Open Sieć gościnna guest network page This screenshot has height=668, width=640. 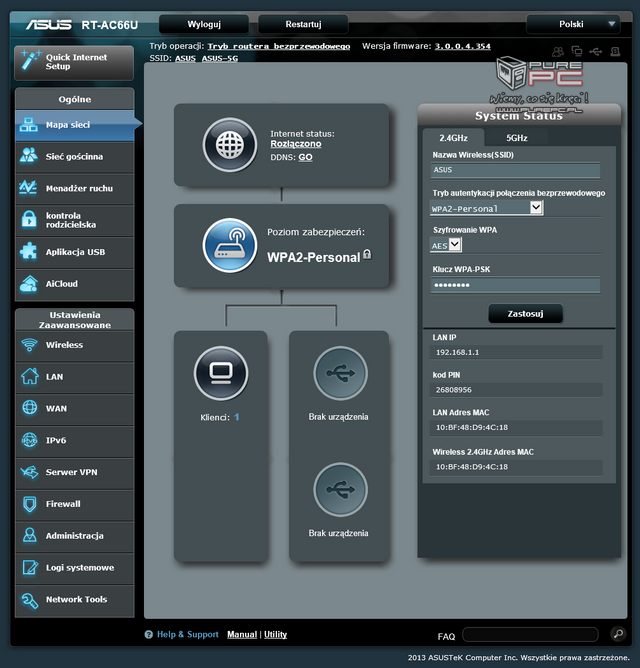point(75,157)
